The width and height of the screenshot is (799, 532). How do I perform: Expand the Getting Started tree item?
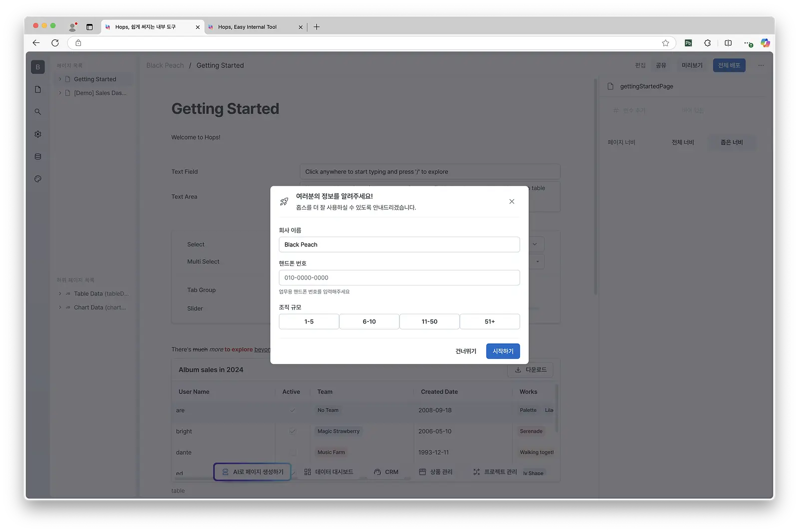point(60,79)
